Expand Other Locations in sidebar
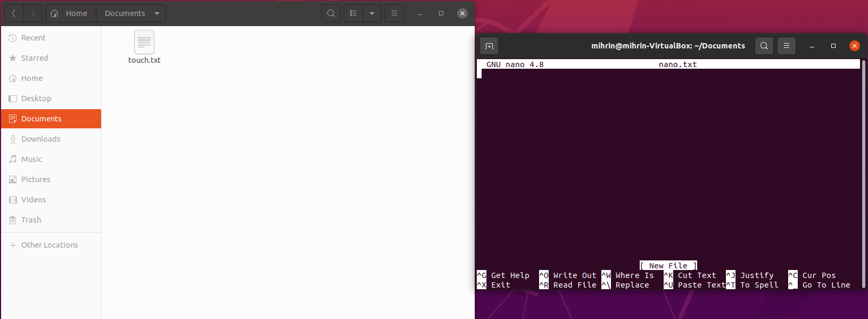The height and width of the screenshot is (319, 868). [x=49, y=245]
